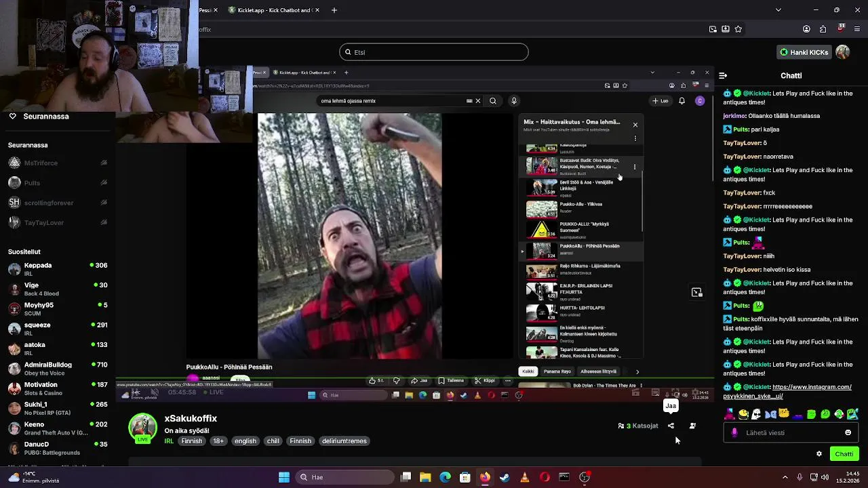Open Opera from the taskbar
The width and height of the screenshot is (868, 488).
[545, 477]
